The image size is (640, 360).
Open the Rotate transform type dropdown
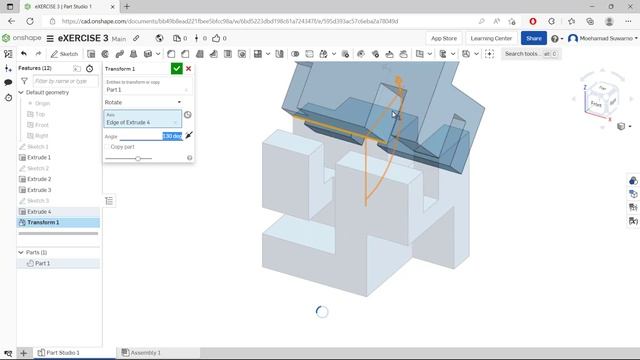click(142, 102)
